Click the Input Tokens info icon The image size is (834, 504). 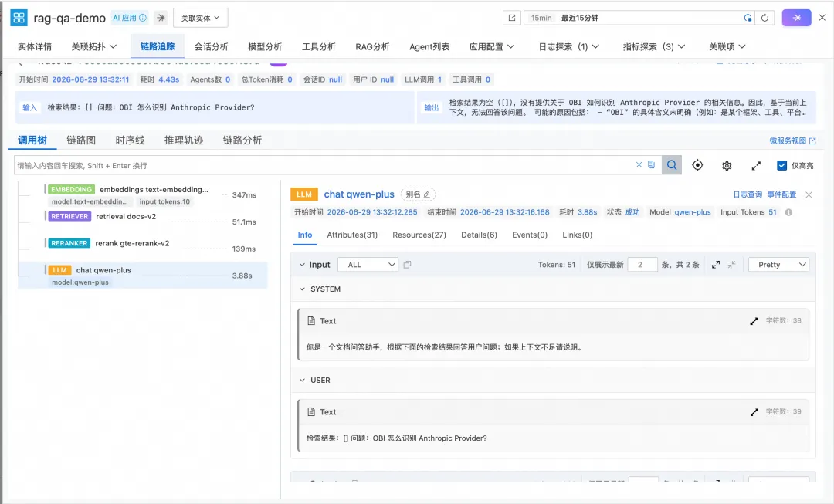click(788, 212)
